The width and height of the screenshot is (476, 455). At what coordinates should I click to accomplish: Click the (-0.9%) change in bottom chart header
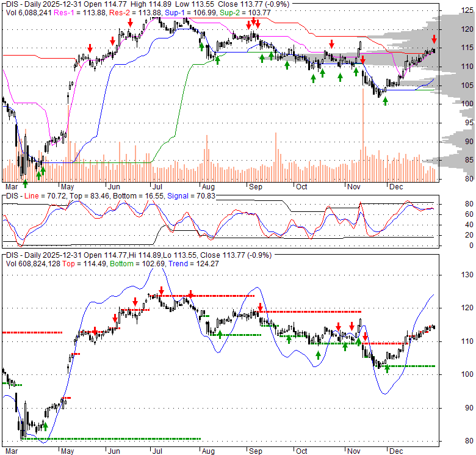point(259,255)
